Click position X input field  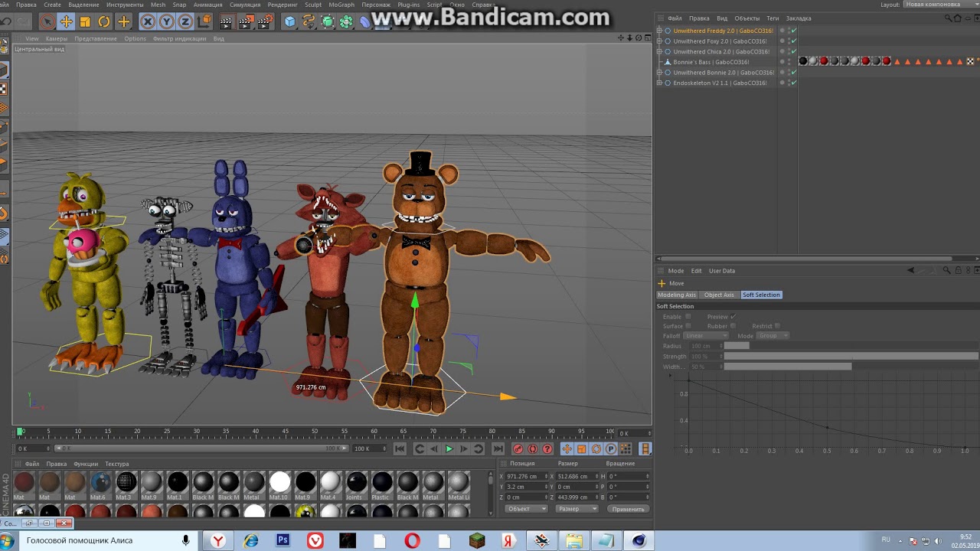(525, 476)
